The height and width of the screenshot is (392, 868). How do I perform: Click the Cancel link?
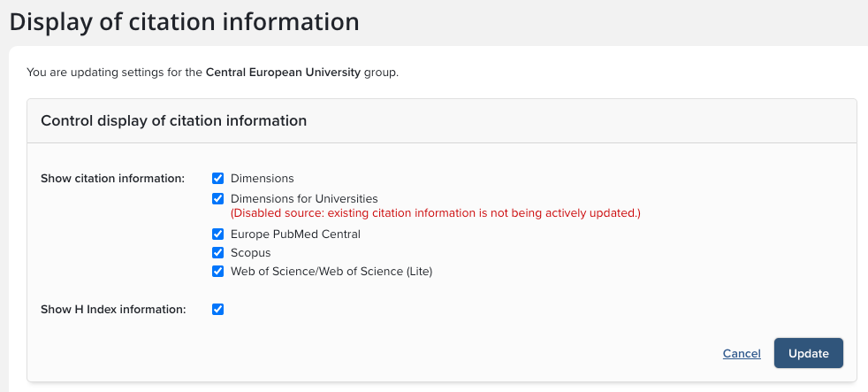point(742,353)
